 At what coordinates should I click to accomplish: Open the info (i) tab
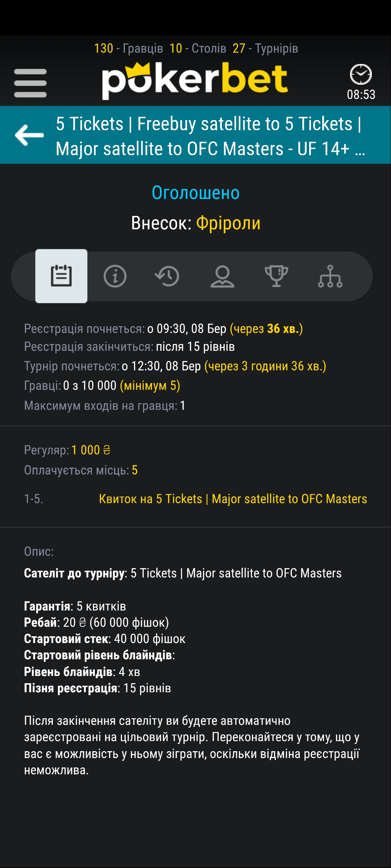tap(115, 276)
